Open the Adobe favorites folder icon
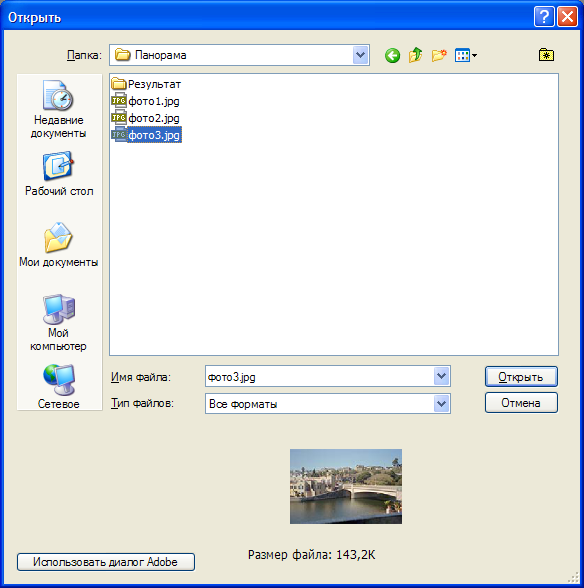 click(x=546, y=55)
